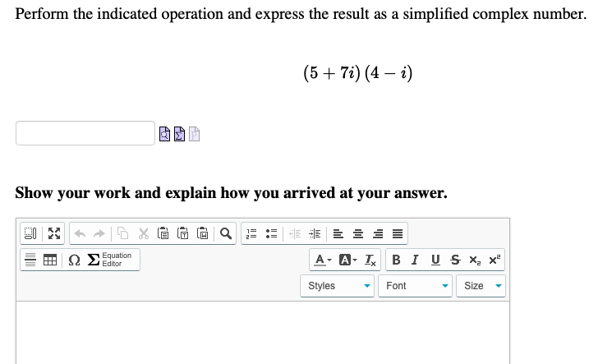Image resolution: width=612 pixels, height=364 pixels.
Task: Toggle bold formatting
Action: tap(396, 260)
